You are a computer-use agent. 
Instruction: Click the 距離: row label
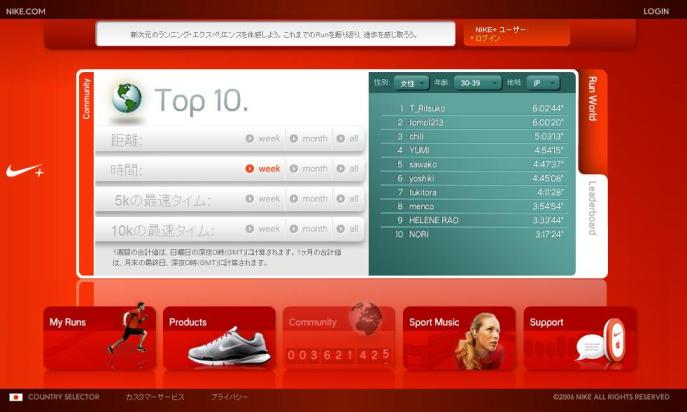click(x=126, y=140)
